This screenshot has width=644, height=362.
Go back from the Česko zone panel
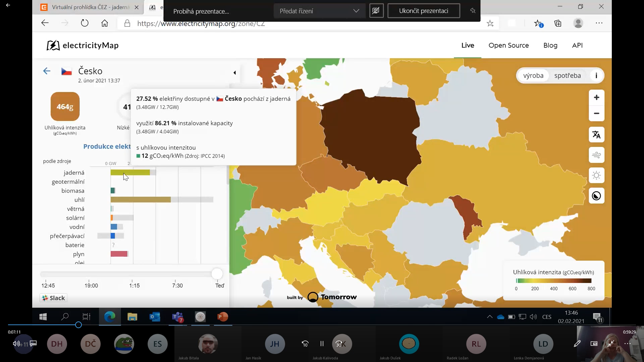pos(47,71)
